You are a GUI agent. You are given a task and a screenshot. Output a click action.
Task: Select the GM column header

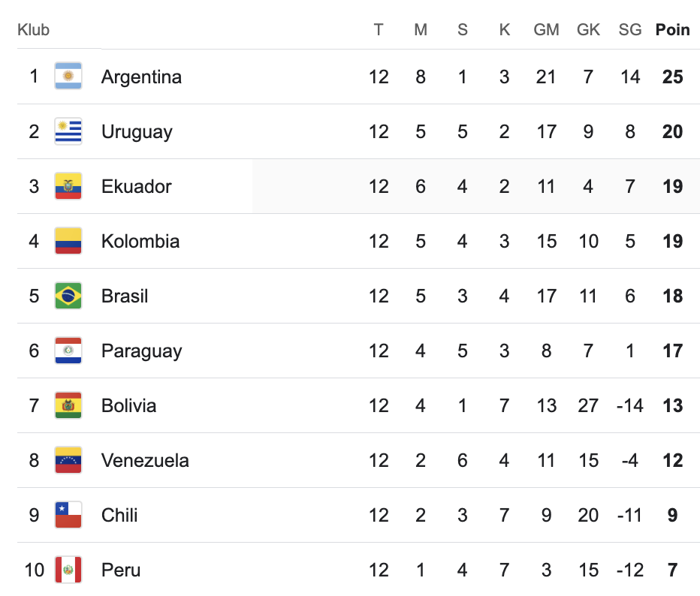(x=547, y=30)
